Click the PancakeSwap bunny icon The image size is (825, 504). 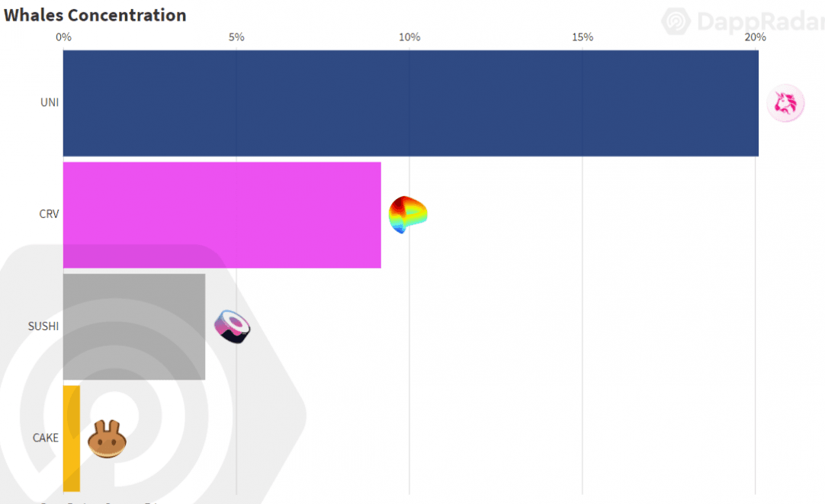point(107,439)
